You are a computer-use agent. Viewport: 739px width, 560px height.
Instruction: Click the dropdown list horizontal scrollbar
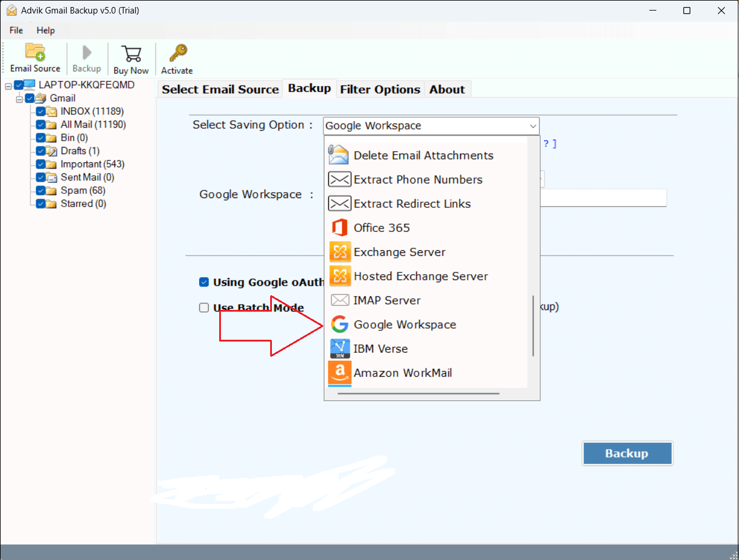(419, 394)
